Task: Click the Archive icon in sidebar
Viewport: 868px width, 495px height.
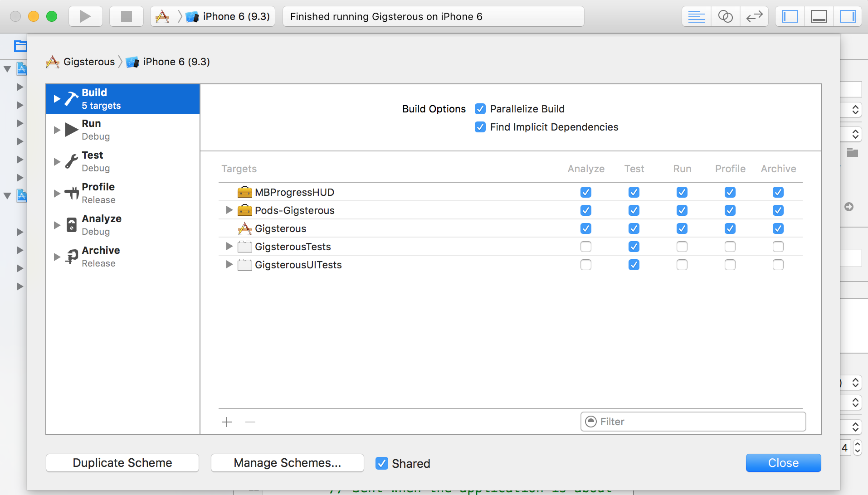Action: click(71, 257)
